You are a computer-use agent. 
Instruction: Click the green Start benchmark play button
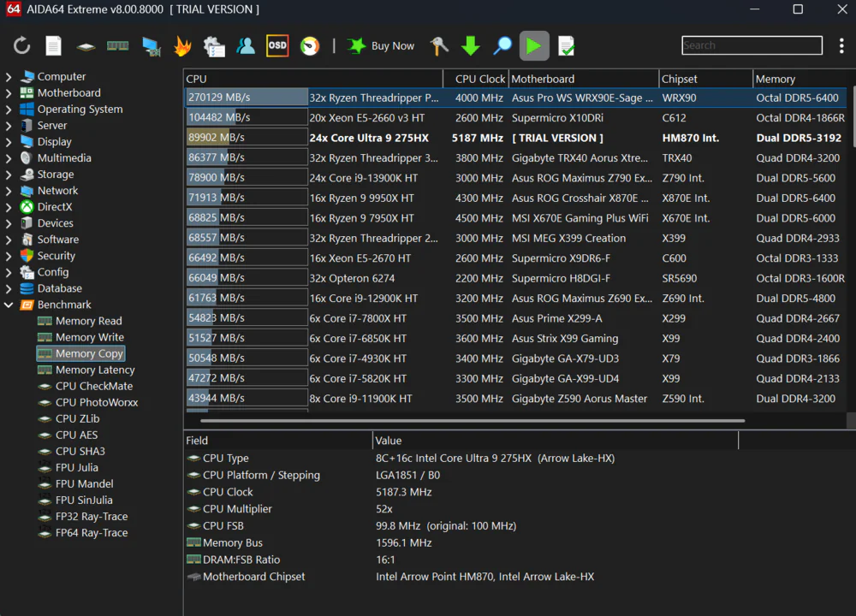534,46
